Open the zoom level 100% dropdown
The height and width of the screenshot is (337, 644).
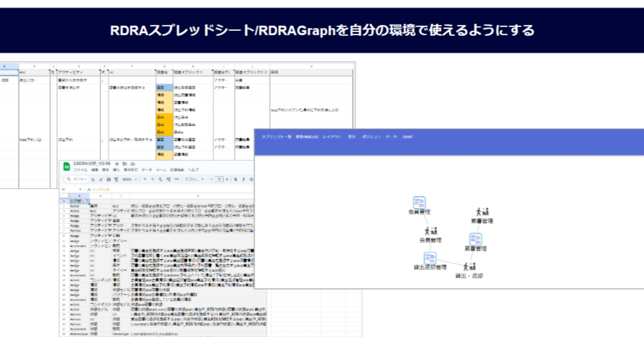(128, 180)
